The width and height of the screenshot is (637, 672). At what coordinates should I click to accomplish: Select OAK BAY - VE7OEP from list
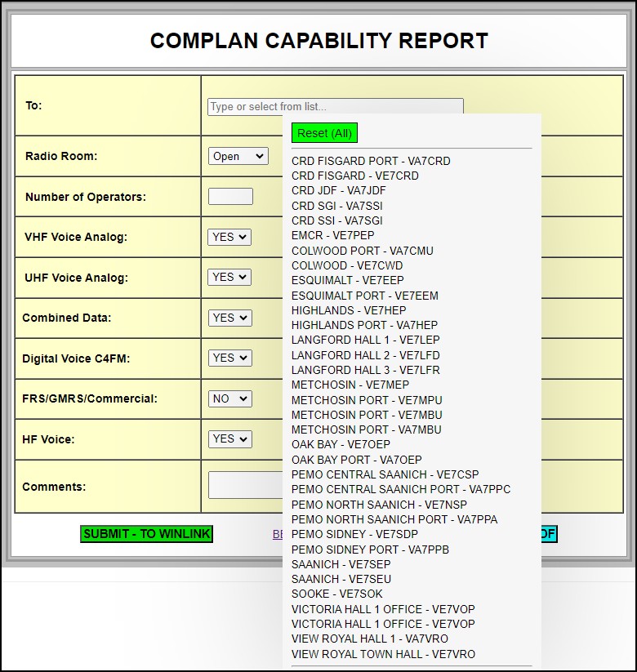coord(341,445)
